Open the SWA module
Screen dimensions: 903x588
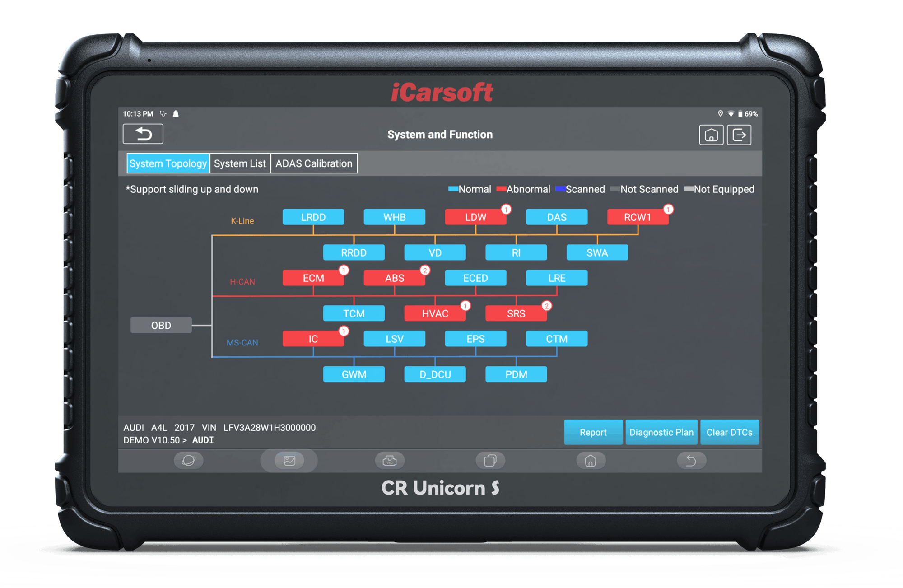point(597,253)
